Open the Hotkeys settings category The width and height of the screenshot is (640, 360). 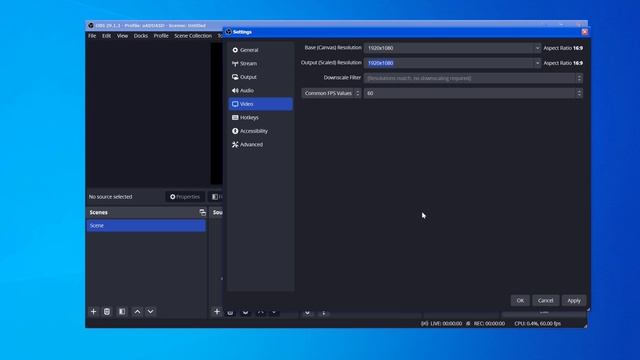[x=260, y=117]
